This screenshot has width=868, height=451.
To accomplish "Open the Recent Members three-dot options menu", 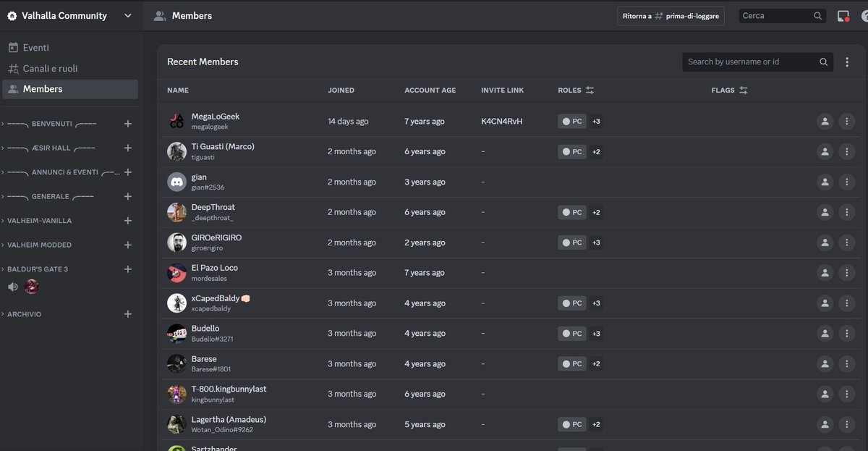I will 846,62.
